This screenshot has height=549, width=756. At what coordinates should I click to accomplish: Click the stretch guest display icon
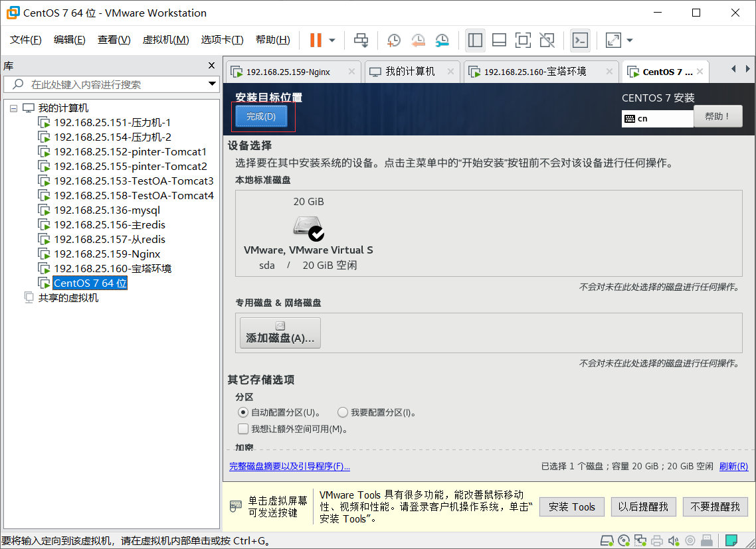click(613, 40)
